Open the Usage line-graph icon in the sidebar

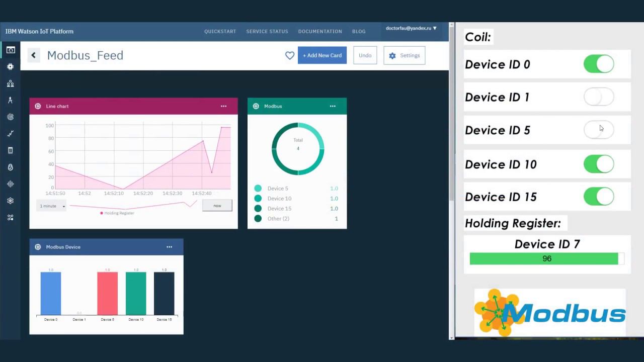(10, 134)
